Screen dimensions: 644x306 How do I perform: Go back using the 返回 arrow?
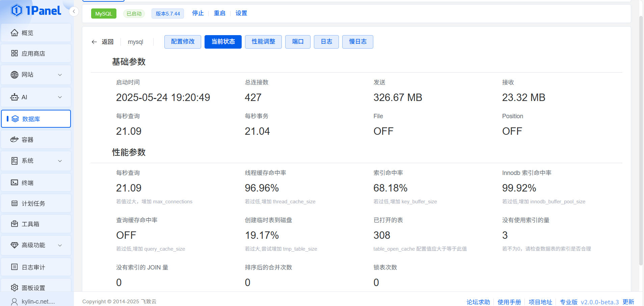pyautogui.click(x=102, y=42)
